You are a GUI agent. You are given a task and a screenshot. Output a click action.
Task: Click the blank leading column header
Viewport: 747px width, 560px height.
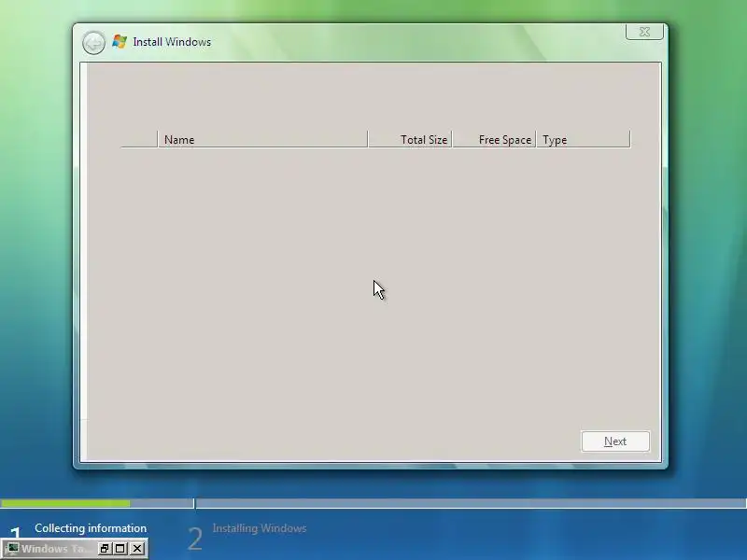(139, 139)
